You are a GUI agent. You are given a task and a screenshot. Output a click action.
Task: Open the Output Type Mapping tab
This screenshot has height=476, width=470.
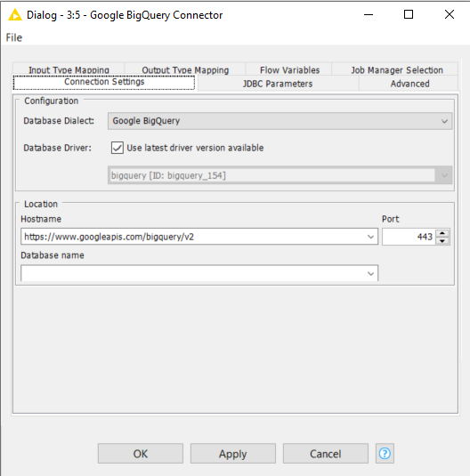pos(185,69)
